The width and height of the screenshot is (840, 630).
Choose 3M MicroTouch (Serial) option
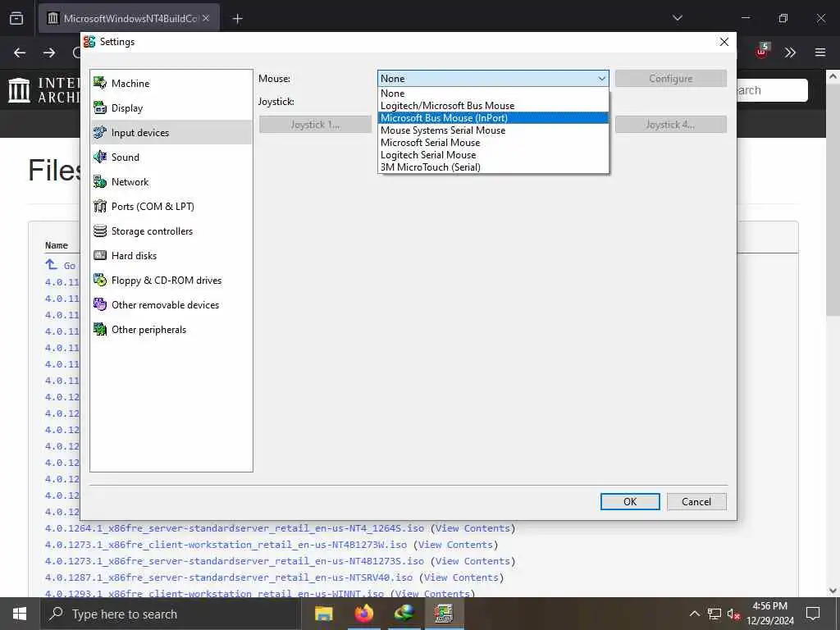click(x=493, y=167)
